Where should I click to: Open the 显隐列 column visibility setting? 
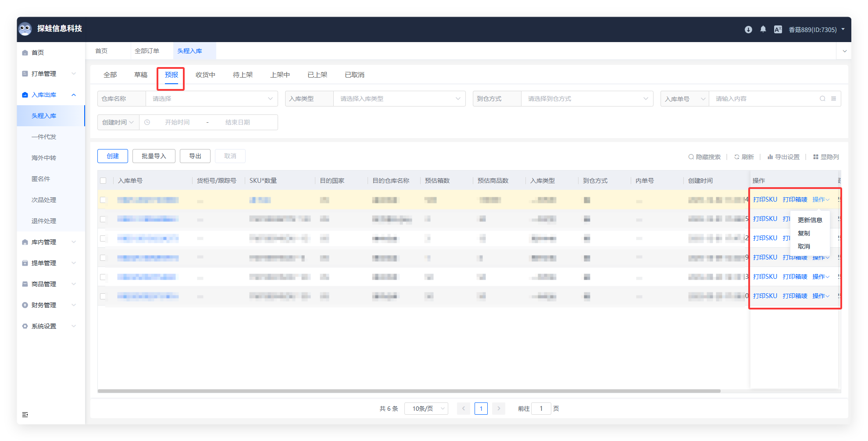[826, 157]
